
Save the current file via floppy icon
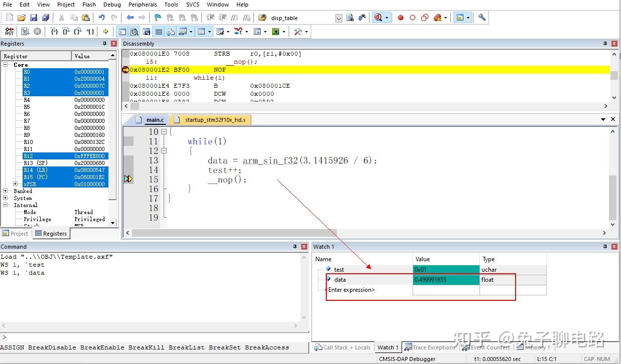(34, 18)
